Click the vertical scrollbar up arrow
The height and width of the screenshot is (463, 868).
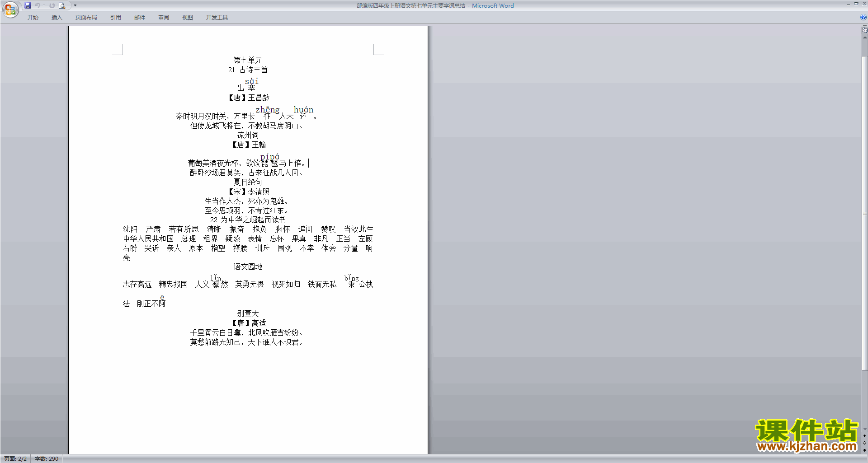864,37
